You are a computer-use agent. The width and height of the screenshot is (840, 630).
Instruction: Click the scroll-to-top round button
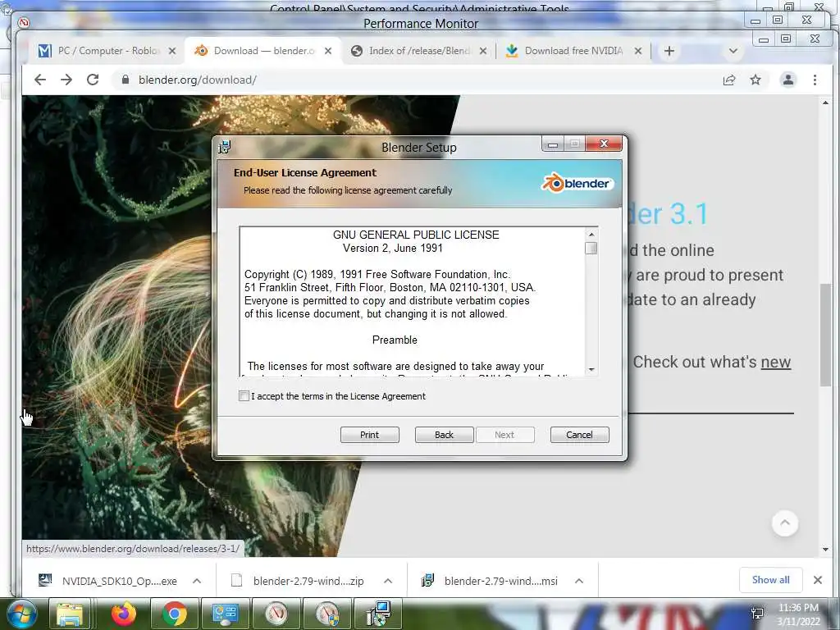(785, 523)
